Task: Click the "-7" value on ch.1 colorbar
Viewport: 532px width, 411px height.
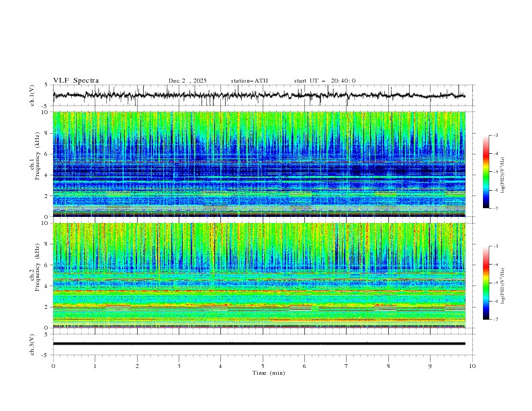Action: (x=495, y=208)
